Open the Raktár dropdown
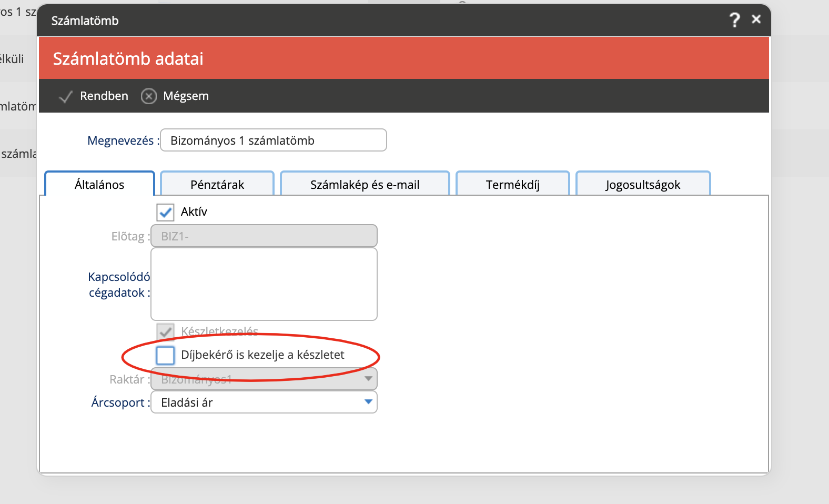Screen dimensions: 829x504 pyautogui.click(x=264, y=379)
